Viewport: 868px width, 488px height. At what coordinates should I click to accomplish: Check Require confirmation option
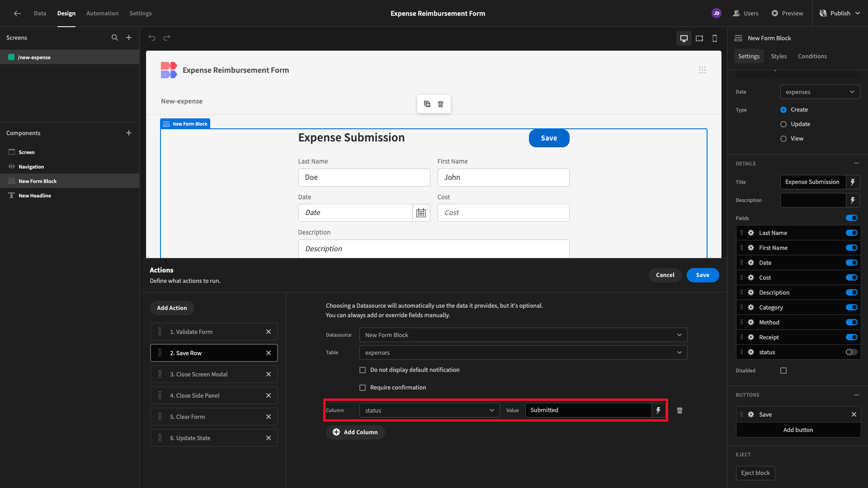pos(363,388)
